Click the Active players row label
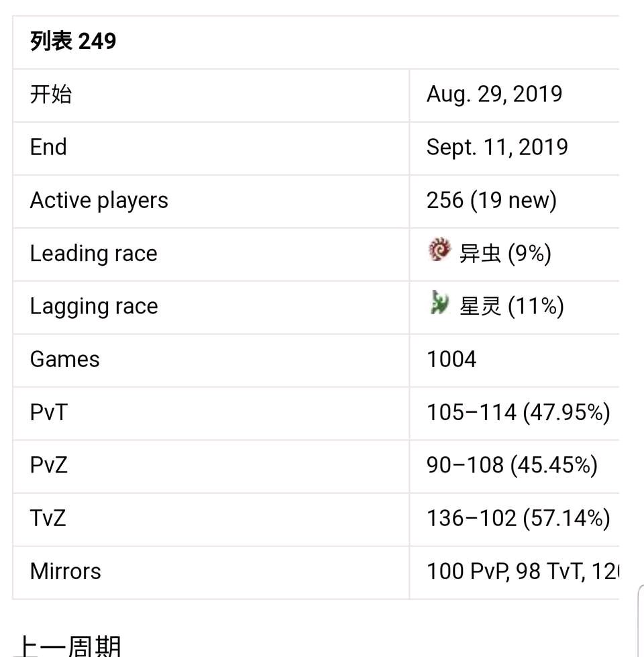This screenshot has height=657, width=644. click(99, 201)
